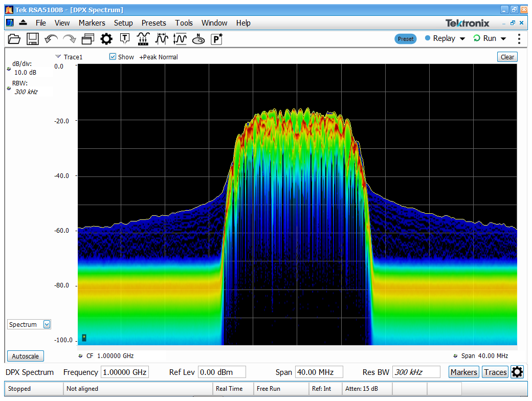532x401 pixels.
Task: Open the Spectrum display type dropdown
Action: click(47, 324)
